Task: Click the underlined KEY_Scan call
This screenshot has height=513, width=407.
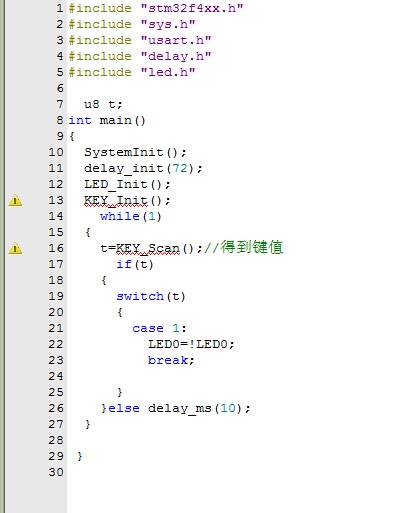Action: (x=148, y=249)
